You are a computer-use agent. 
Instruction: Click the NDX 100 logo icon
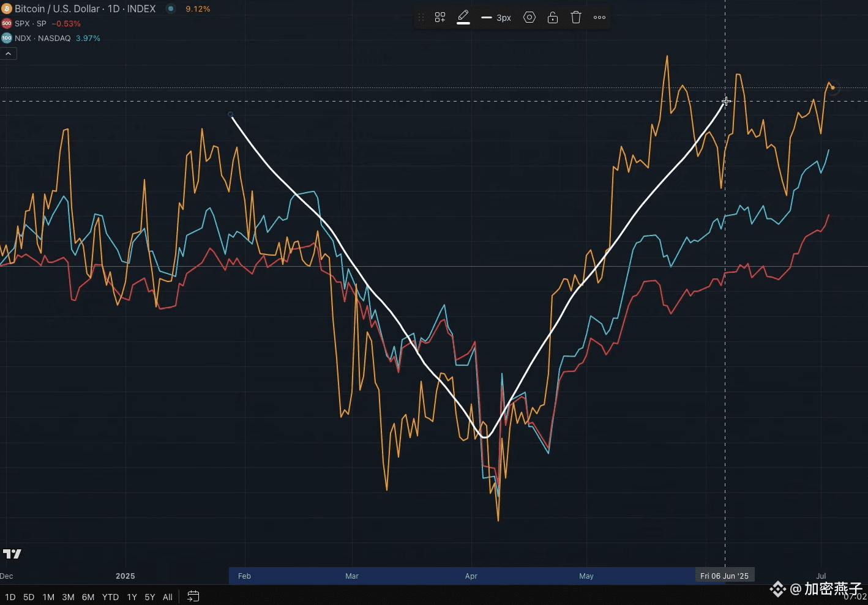coord(6,38)
